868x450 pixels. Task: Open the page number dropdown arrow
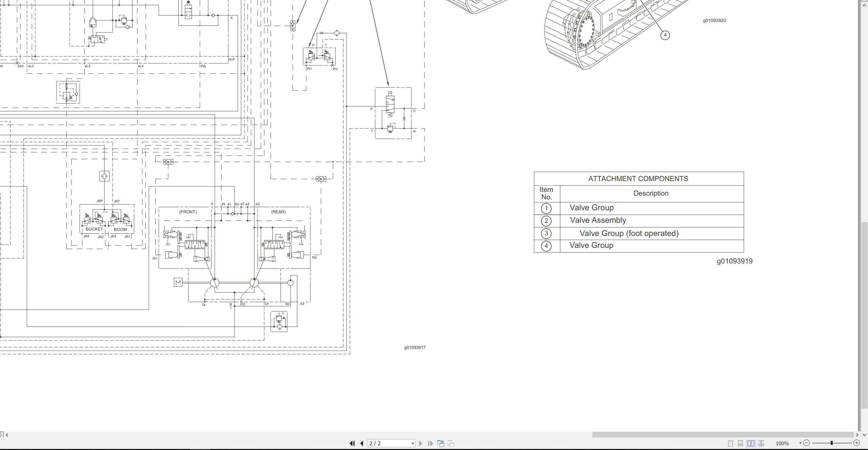pyautogui.click(x=413, y=443)
